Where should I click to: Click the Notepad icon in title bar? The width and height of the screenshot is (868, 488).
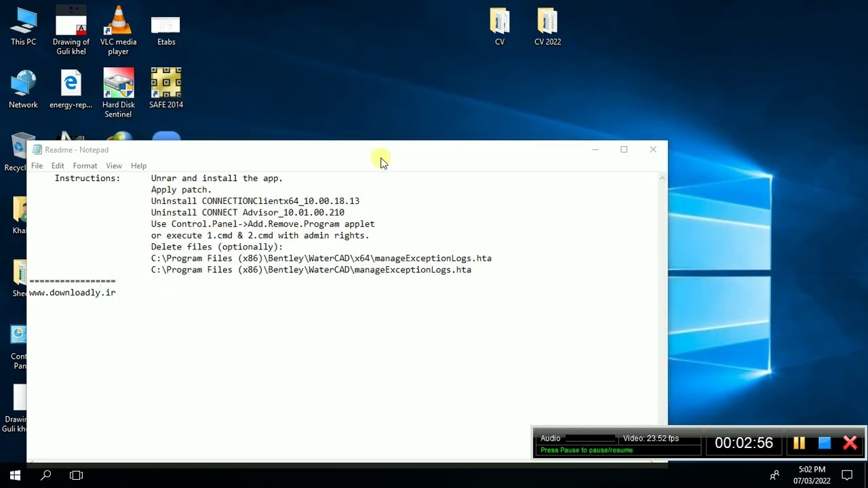pyautogui.click(x=37, y=150)
